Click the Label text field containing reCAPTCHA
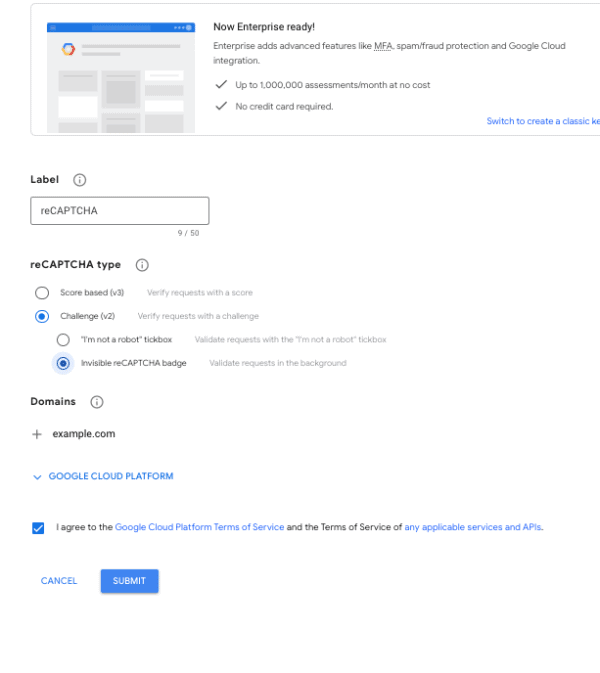This screenshot has height=673, width=600. [120, 211]
